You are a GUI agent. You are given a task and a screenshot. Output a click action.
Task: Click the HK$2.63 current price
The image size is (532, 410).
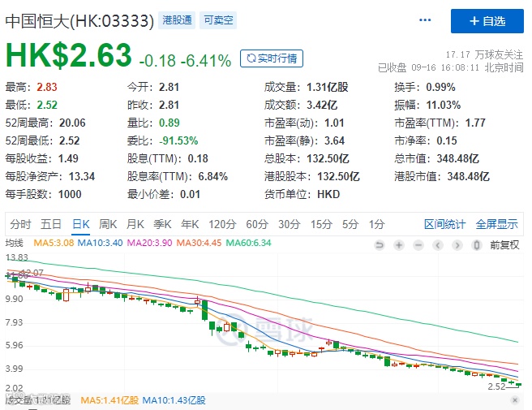[x=69, y=55]
